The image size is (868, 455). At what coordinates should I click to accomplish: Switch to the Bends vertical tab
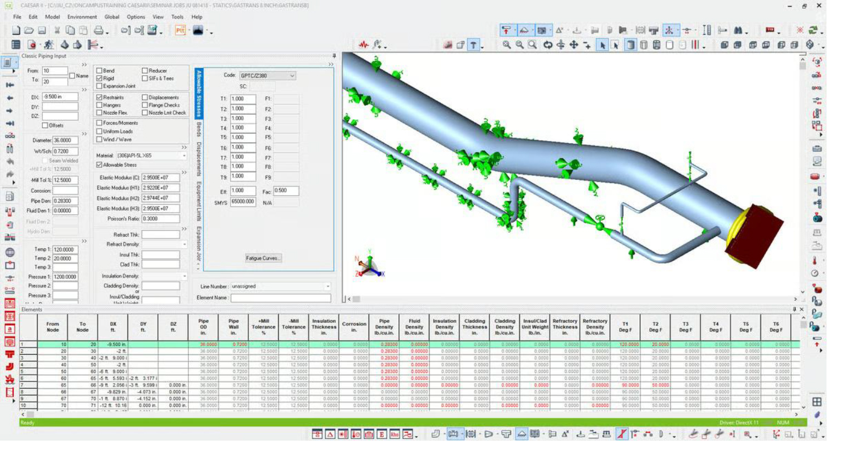[199, 130]
